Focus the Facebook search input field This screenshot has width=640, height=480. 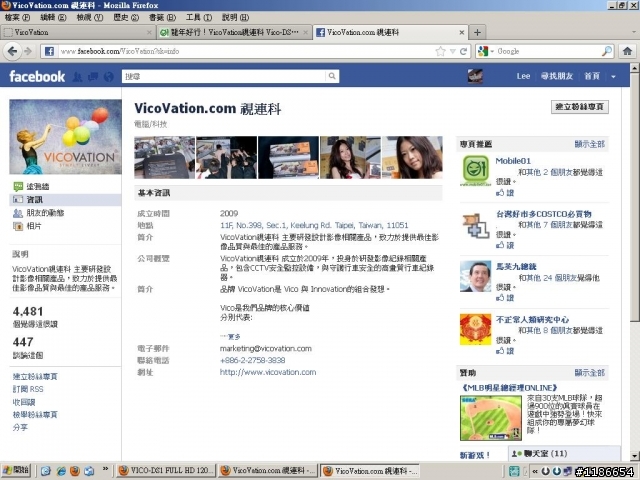point(224,76)
